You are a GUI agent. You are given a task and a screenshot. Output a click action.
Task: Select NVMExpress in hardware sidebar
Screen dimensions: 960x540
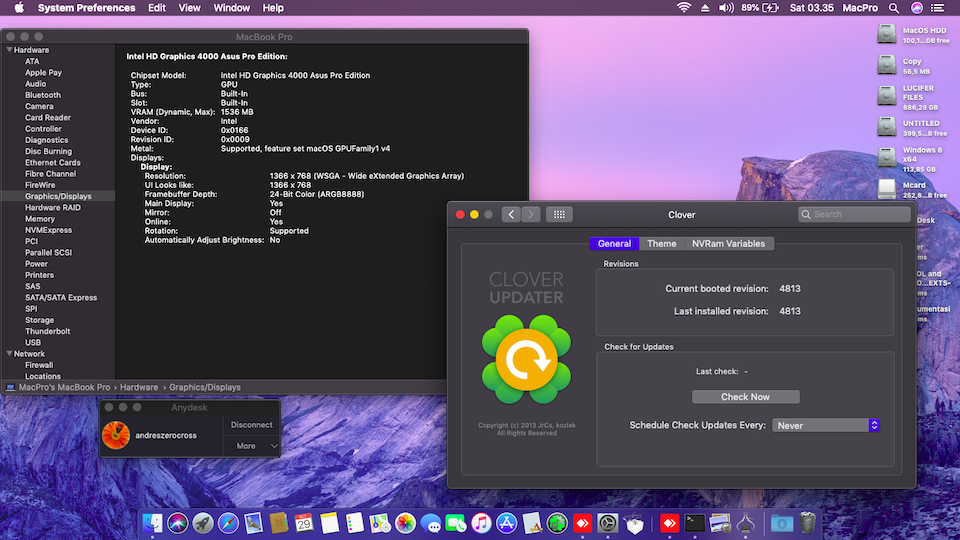tap(48, 230)
